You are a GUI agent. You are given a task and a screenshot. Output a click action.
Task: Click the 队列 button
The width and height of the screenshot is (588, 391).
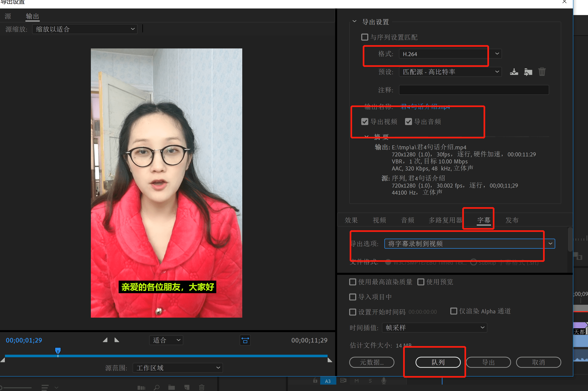coord(438,362)
